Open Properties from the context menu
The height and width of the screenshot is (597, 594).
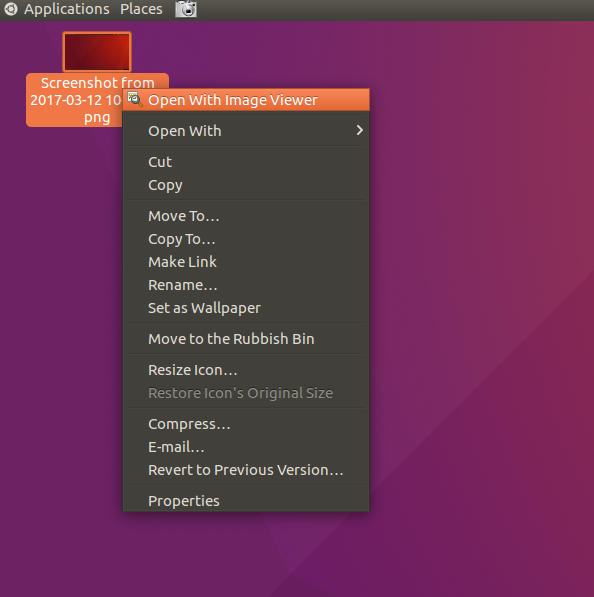(x=246, y=501)
